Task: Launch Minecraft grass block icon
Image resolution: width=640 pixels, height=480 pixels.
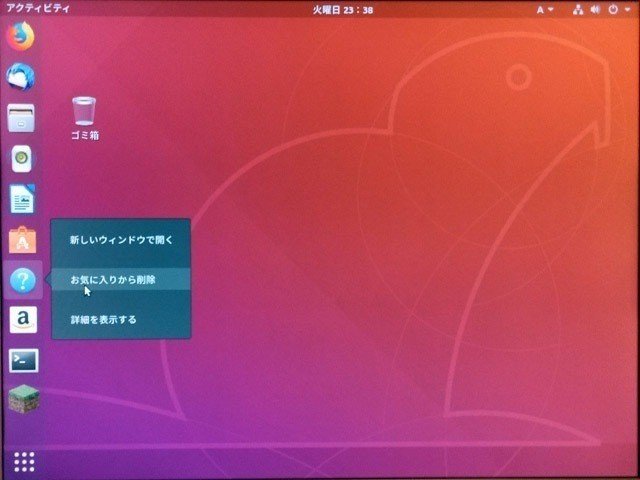Action: [x=24, y=400]
